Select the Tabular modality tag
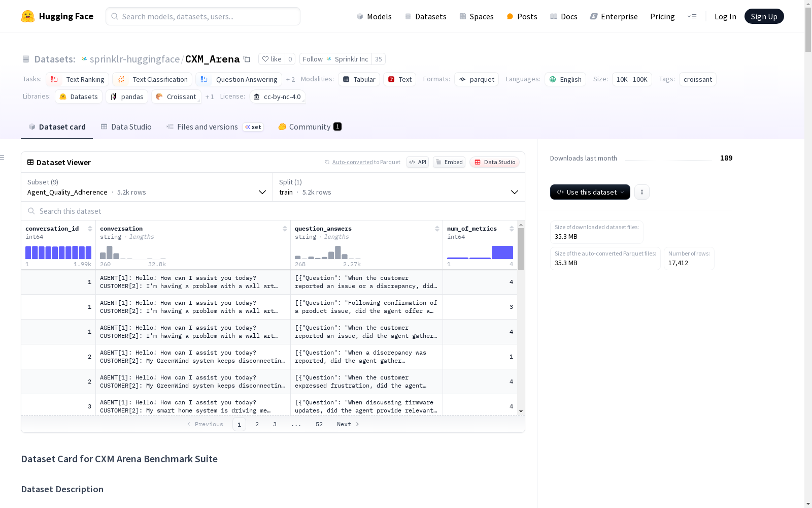 [359, 79]
